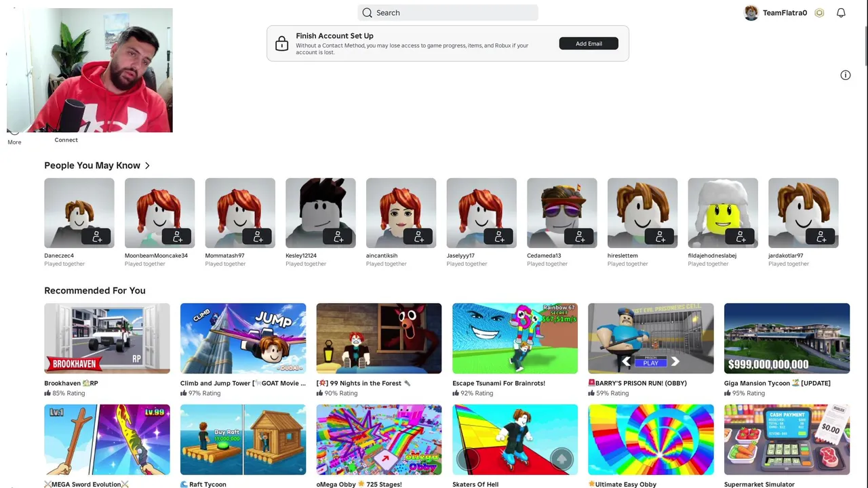Click the 'Recommended For You' heading
Image resolution: width=868 pixels, height=488 pixels.
tap(95, 291)
